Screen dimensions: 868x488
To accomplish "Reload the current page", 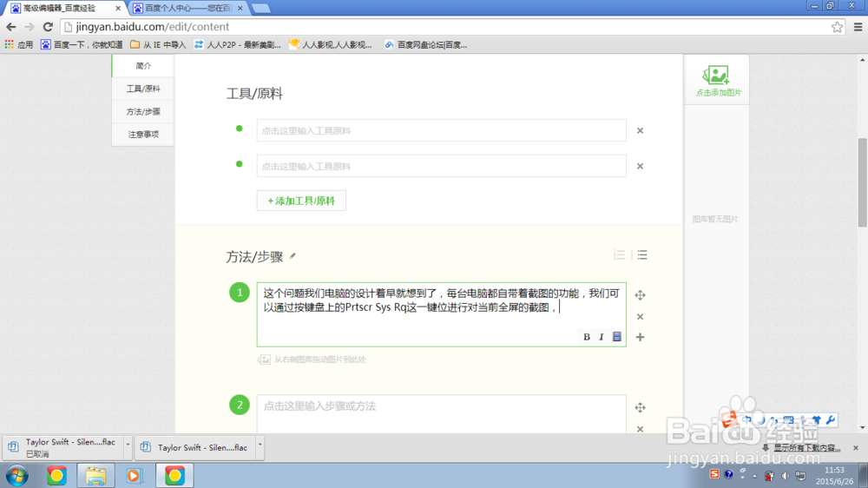I will coord(48,27).
